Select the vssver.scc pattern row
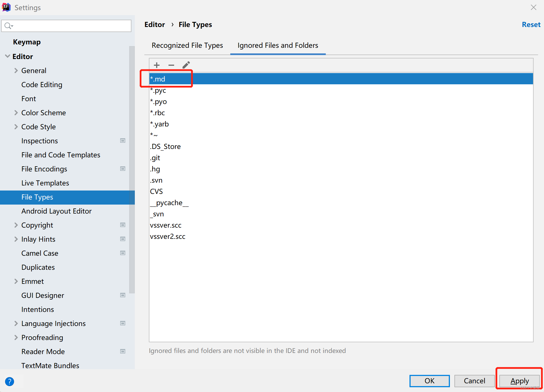The image size is (544, 392). click(x=341, y=225)
